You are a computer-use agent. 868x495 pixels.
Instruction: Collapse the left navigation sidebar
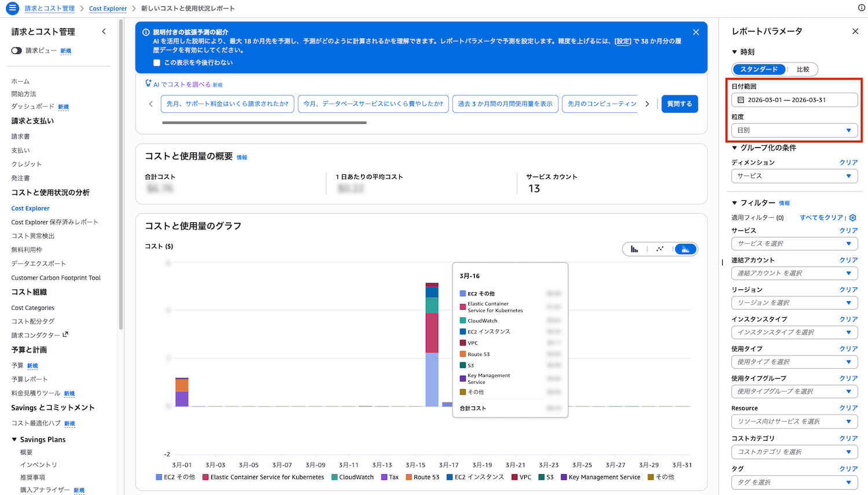pos(104,32)
